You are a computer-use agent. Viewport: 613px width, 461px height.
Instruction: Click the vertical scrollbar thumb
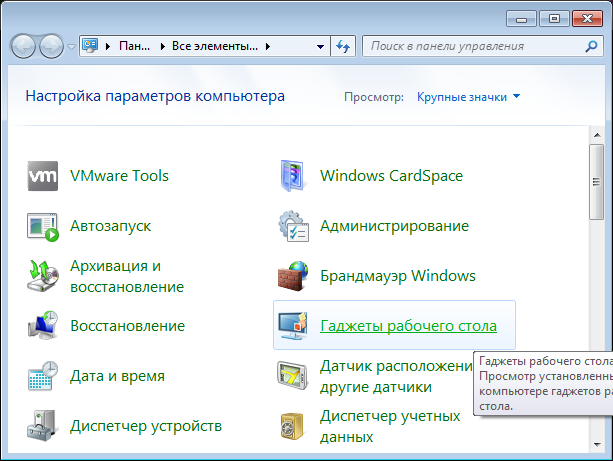tap(597, 182)
